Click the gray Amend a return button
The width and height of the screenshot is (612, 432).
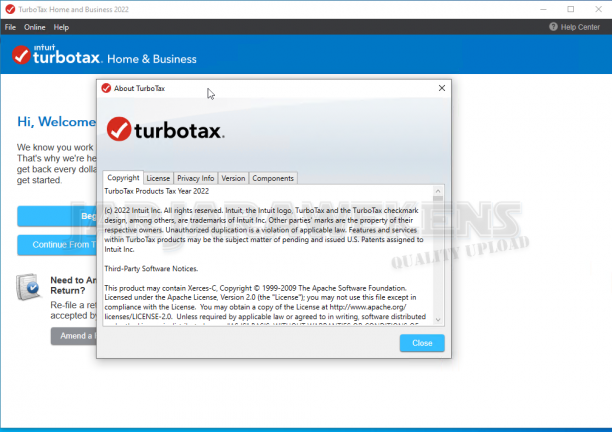[x=74, y=336]
